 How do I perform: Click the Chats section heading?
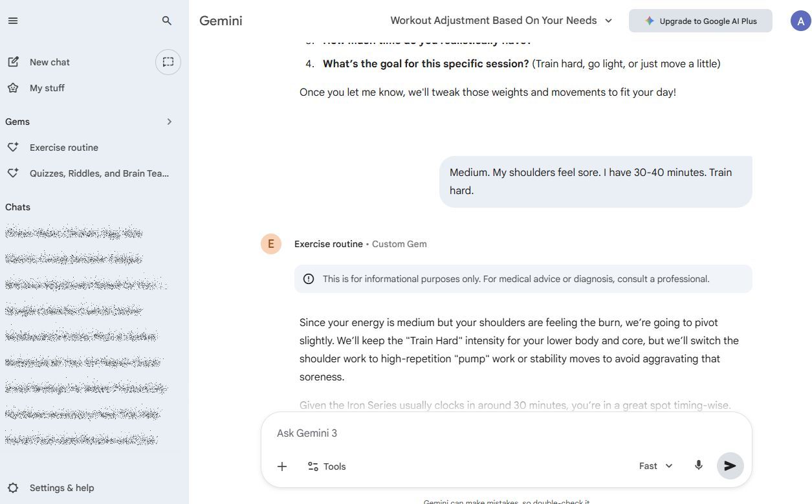pos(17,207)
